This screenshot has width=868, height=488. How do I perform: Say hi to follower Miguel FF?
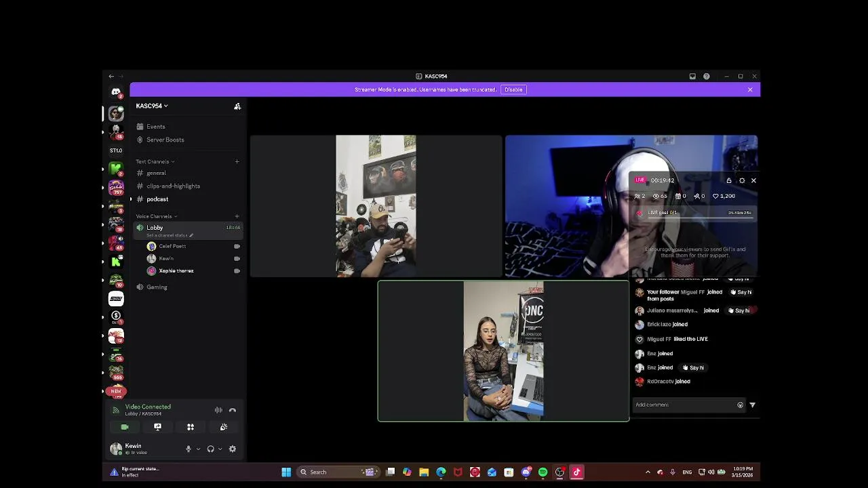[x=740, y=292]
